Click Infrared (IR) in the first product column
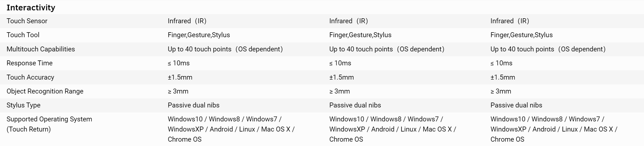The height and width of the screenshot is (146, 644). (x=187, y=21)
